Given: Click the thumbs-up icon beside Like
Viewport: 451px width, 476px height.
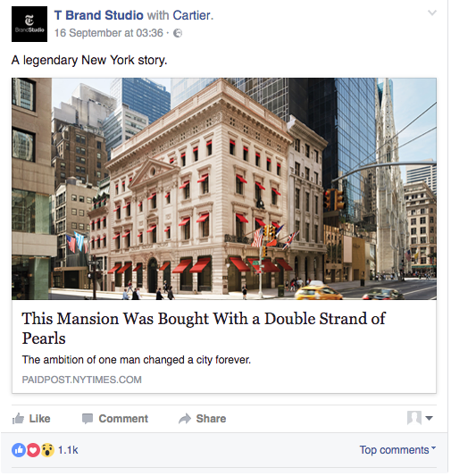Looking at the screenshot, I should click(18, 418).
